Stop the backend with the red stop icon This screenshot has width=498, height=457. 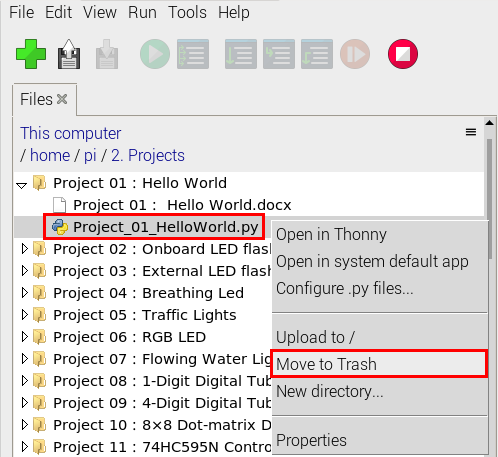[x=403, y=54]
